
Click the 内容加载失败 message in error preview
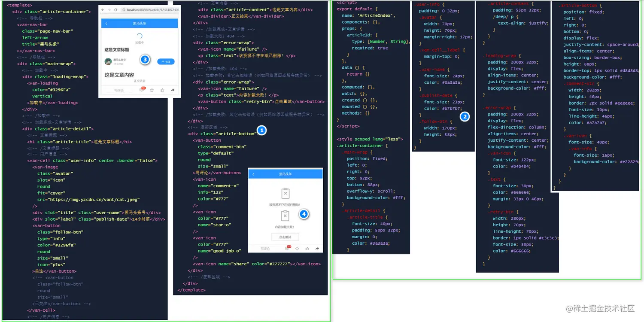point(285,227)
